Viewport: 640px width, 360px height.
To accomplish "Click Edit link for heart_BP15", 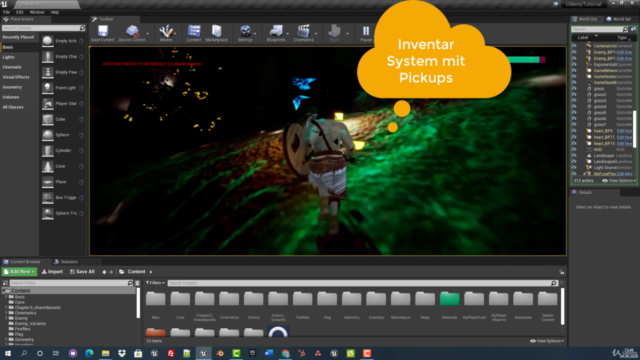I will (624, 144).
